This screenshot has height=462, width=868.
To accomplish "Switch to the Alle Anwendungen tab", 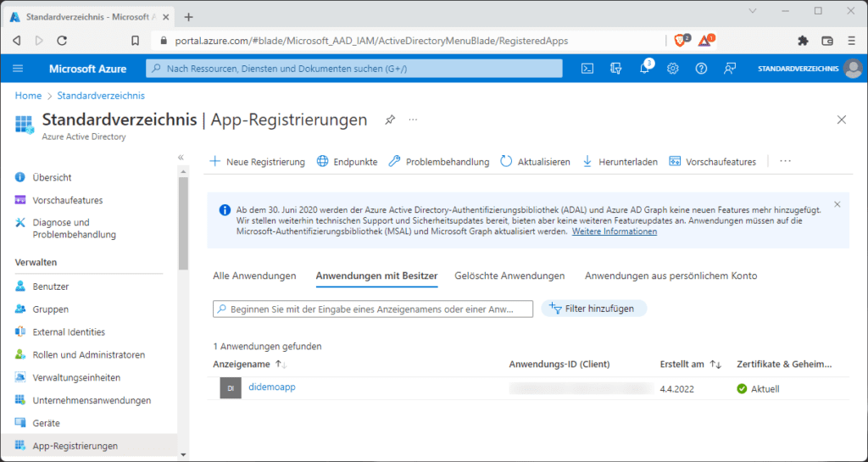I will click(254, 276).
